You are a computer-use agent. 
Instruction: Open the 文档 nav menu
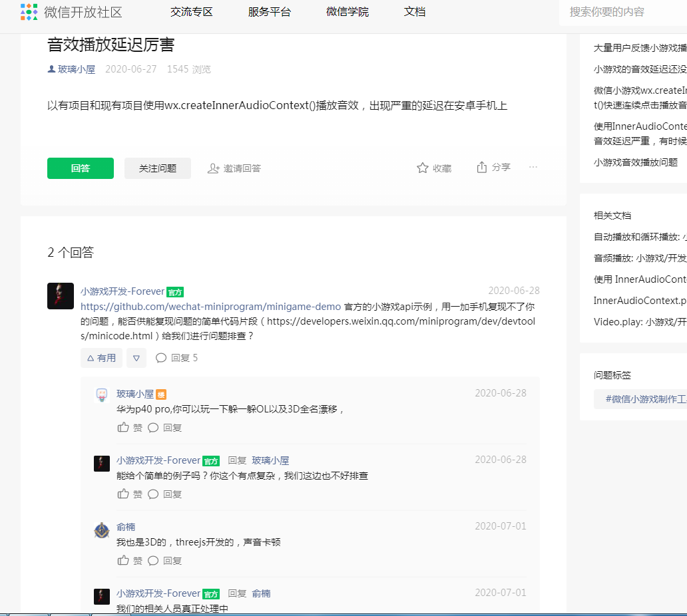[x=415, y=12]
